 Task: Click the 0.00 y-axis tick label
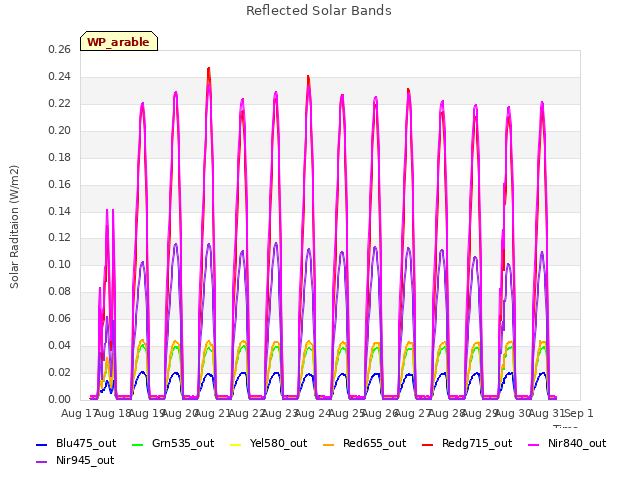pyautogui.click(x=60, y=399)
